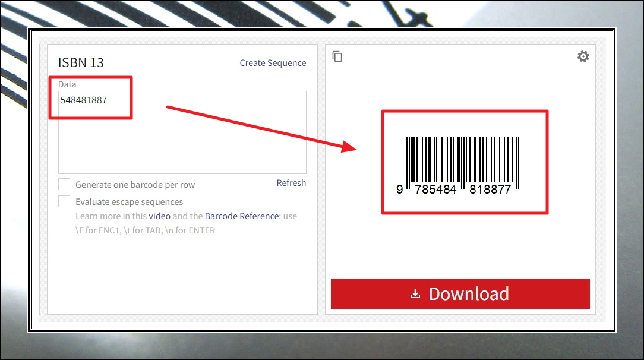The height and width of the screenshot is (360, 644).
Task: Click the Data field label
Action: point(67,84)
